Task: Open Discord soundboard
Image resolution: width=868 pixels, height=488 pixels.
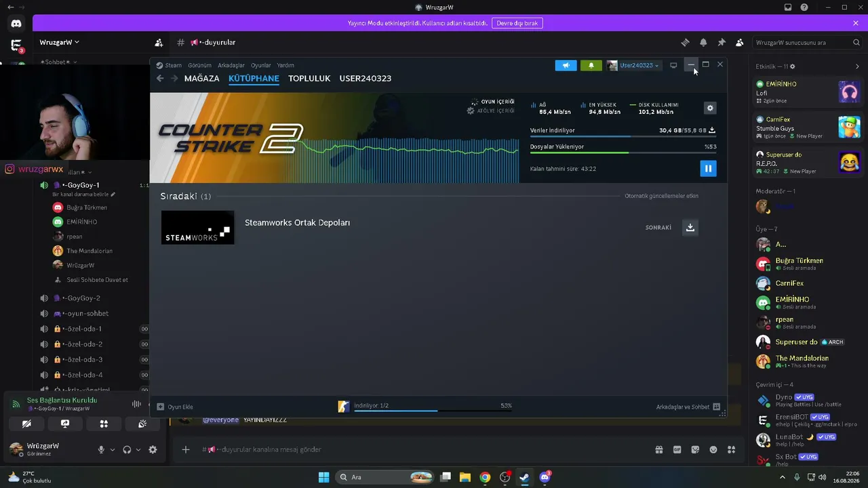Action: (142, 424)
